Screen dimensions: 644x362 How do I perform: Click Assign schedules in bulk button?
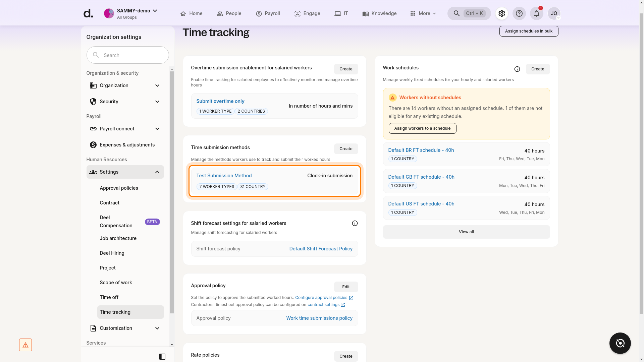pos(529,31)
